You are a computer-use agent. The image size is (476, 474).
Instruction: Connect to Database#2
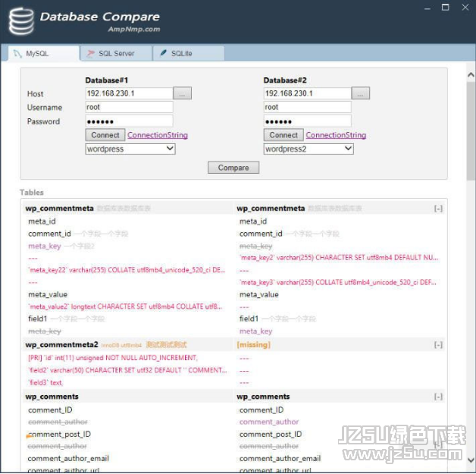(283, 135)
